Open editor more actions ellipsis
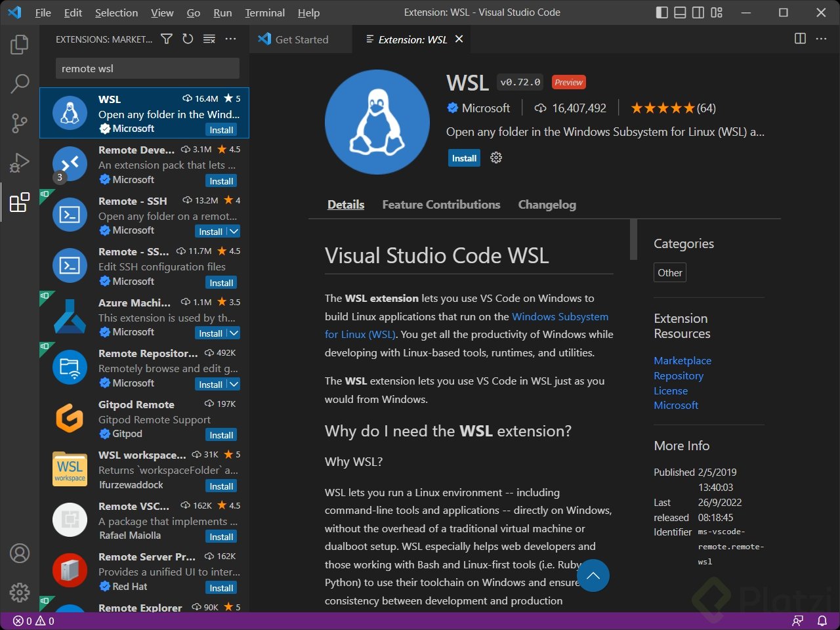This screenshot has height=630, width=840. [x=821, y=39]
